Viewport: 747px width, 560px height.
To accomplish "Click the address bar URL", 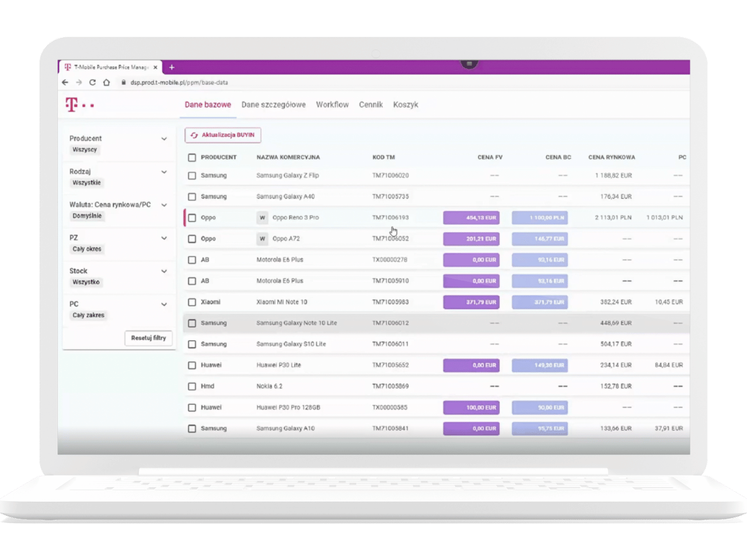I will pos(179,82).
